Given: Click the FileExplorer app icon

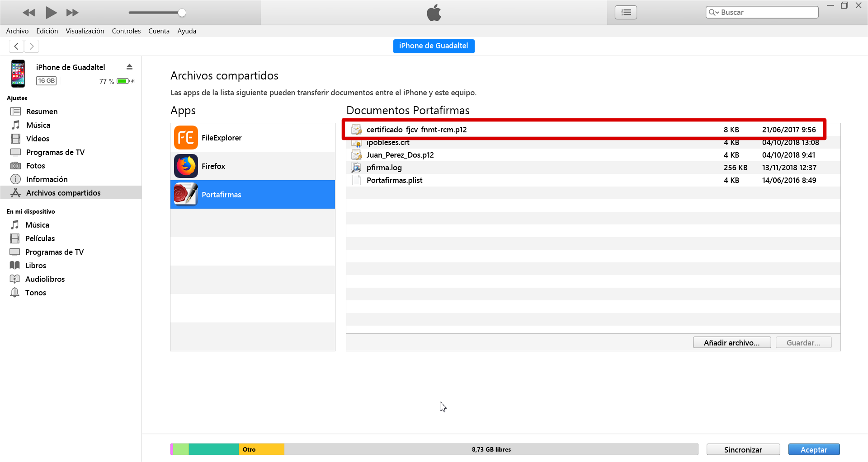Looking at the screenshot, I should pos(186,137).
